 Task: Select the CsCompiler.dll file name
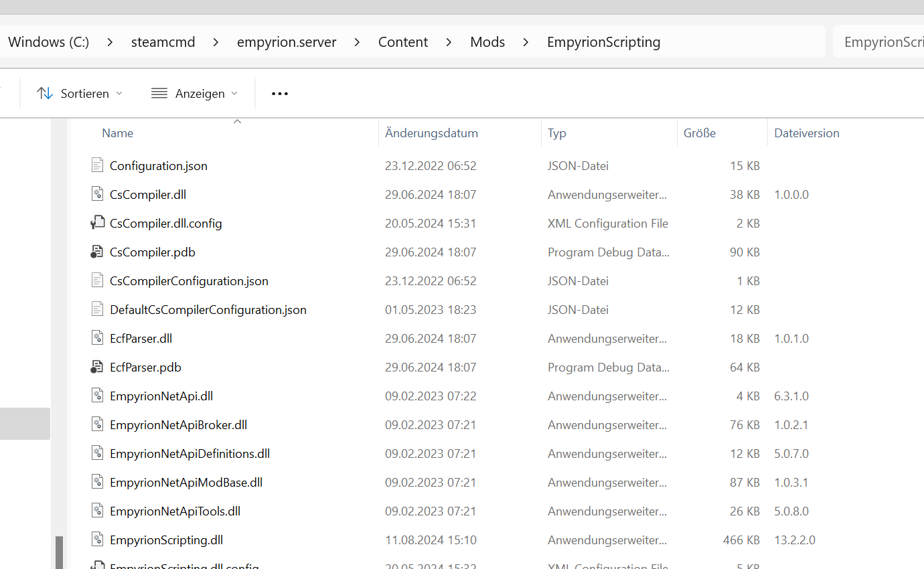click(148, 194)
